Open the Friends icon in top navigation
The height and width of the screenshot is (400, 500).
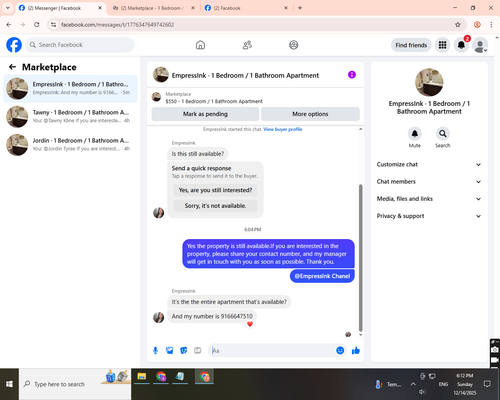pos(247,45)
